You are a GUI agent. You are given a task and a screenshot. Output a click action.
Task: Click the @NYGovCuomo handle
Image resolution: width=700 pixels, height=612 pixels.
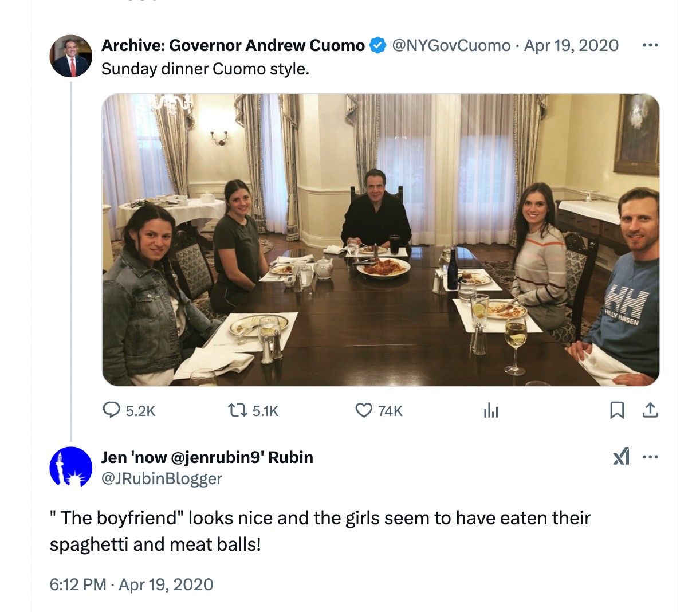point(451,45)
